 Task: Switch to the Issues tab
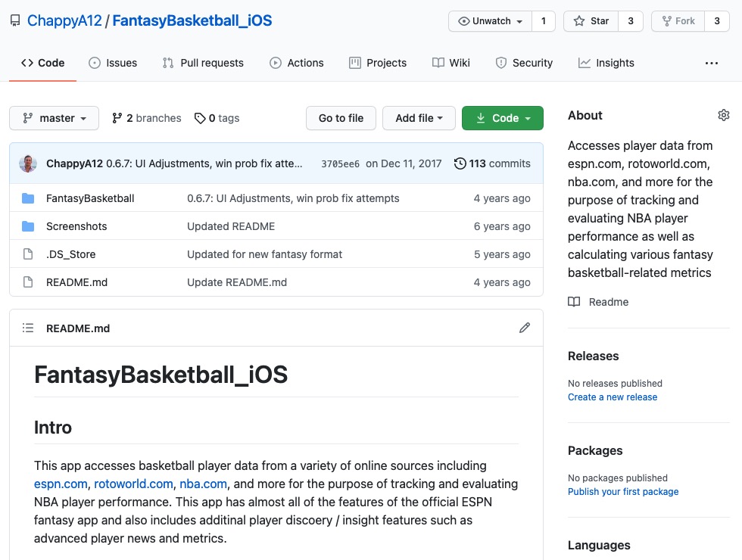[113, 63]
